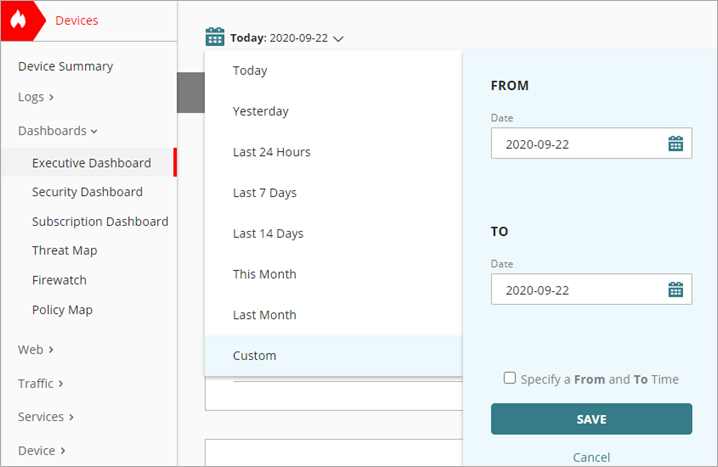Viewport: 718px width, 467px height.
Task: Select Last 7 Days from the list
Action: click(264, 193)
